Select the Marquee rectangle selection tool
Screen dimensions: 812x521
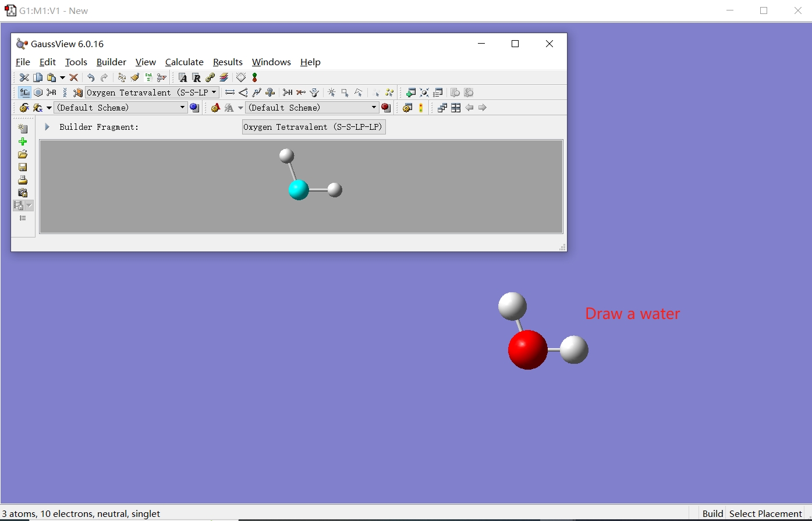click(345, 93)
